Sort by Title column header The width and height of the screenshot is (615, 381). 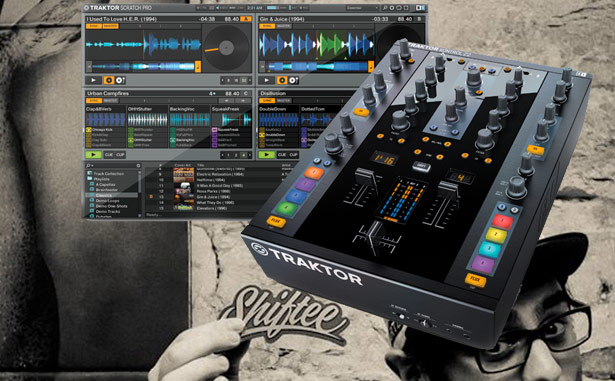(201, 166)
